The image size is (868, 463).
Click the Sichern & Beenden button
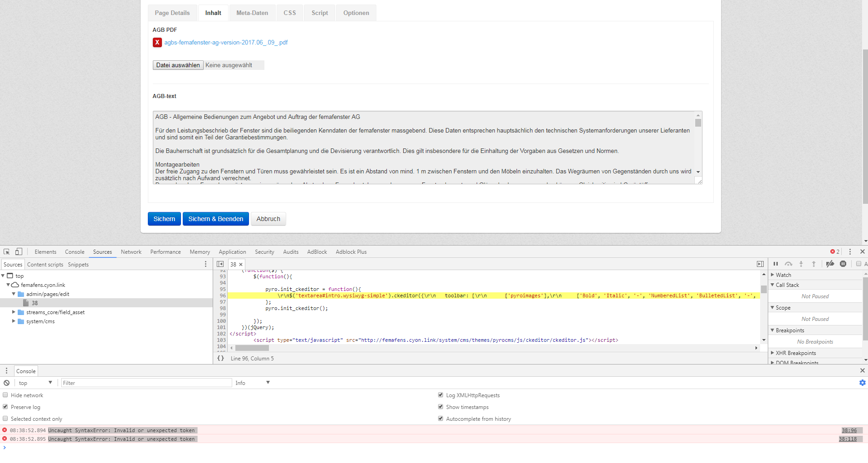point(215,219)
